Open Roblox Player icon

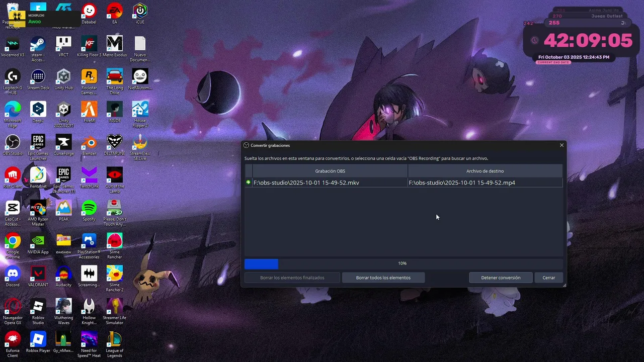38,342
